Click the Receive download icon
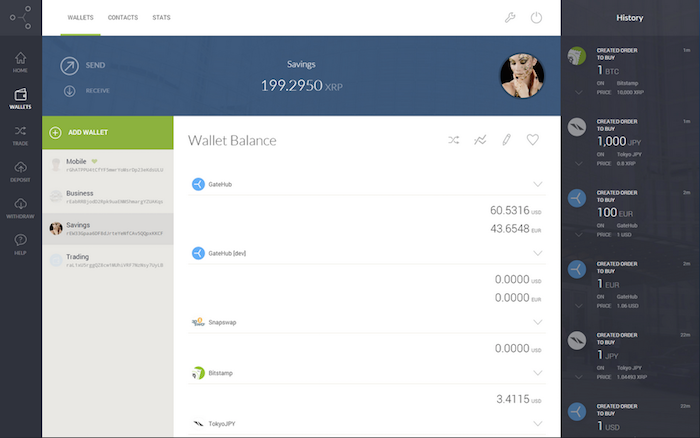 [69, 91]
